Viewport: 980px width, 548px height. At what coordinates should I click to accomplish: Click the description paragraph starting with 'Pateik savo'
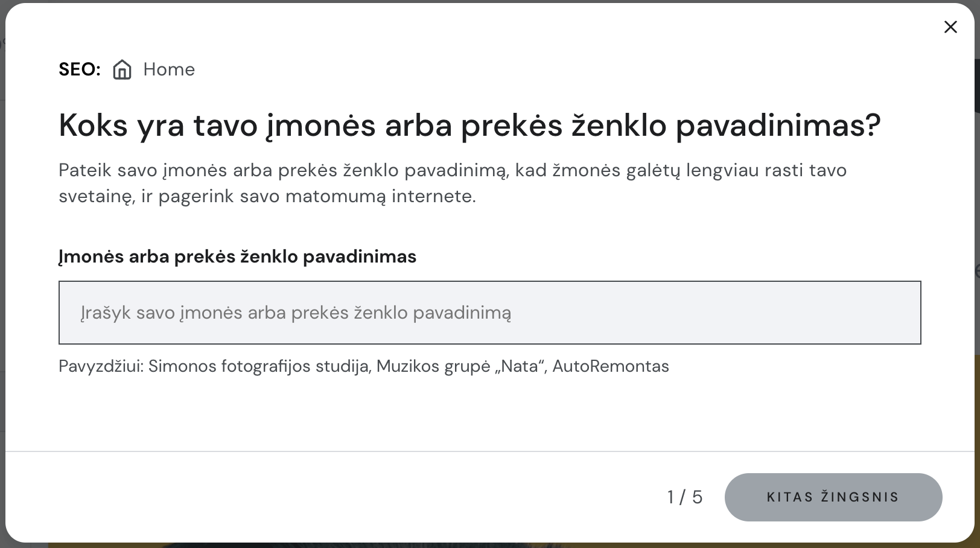pos(453,183)
